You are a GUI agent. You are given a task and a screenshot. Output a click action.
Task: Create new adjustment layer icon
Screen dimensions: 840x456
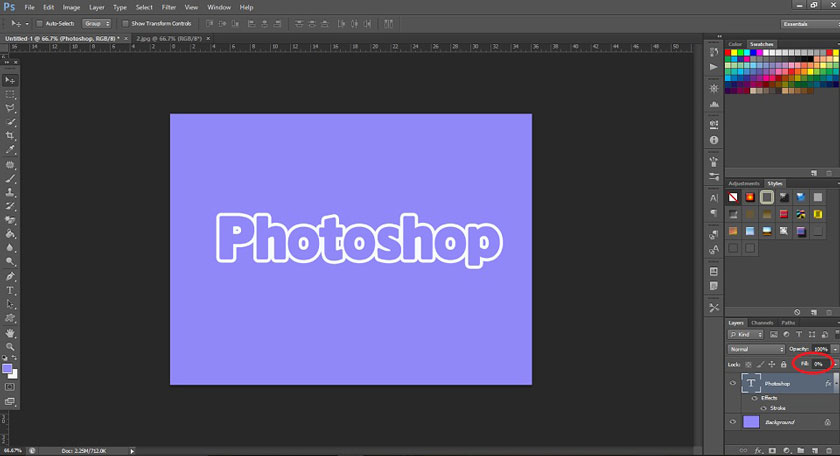[x=786, y=451]
